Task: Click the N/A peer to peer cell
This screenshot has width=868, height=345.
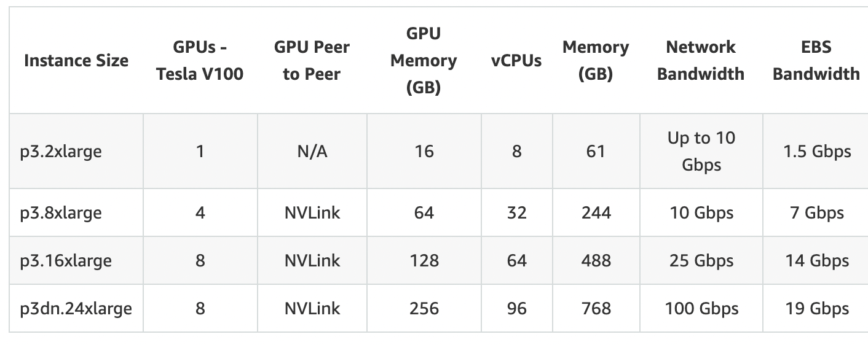Action: [312, 151]
